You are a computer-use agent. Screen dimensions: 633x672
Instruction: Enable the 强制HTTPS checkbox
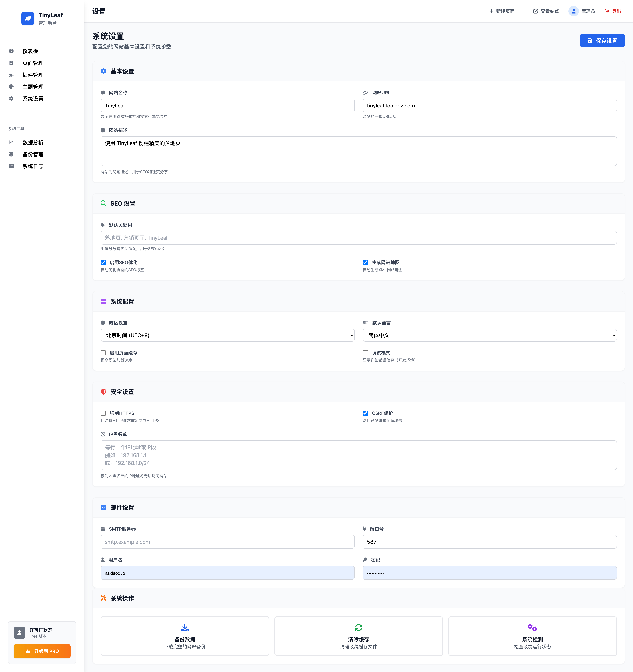pos(103,413)
